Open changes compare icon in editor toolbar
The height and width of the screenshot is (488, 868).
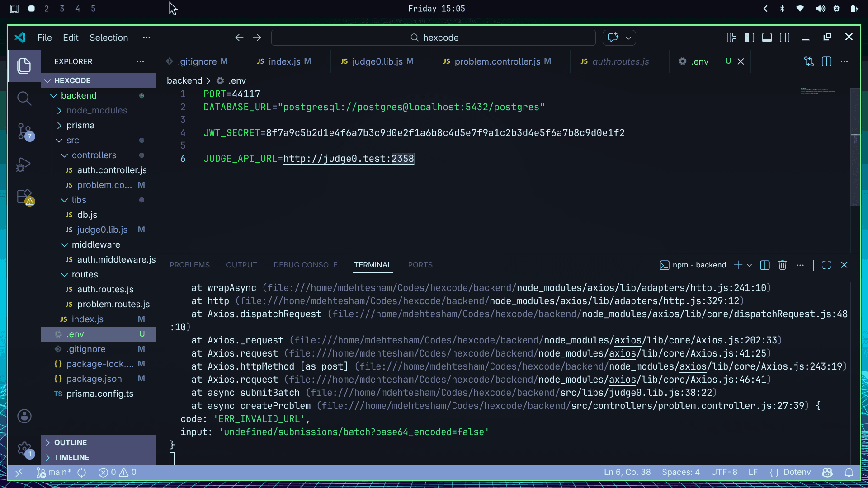(809, 61)
